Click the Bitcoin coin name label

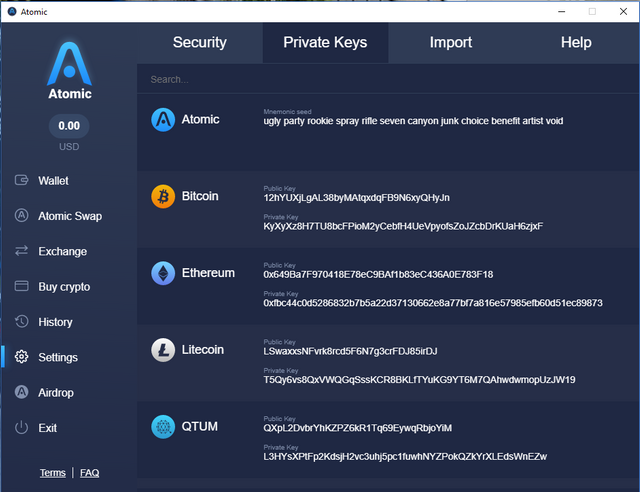(200, 196)
